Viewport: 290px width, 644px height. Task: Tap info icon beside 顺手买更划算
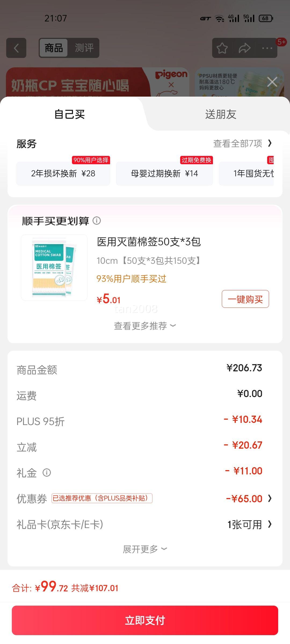tap(97, 221)
